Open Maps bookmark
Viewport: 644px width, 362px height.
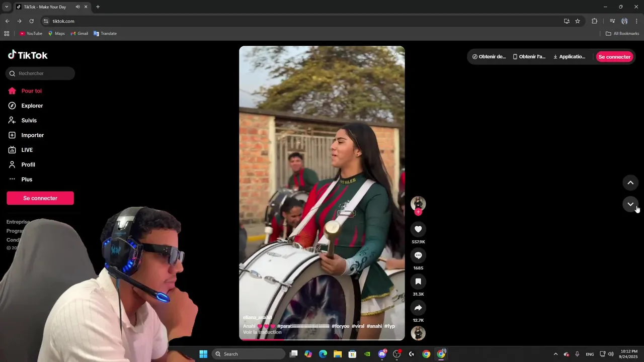tap(56, 34)
